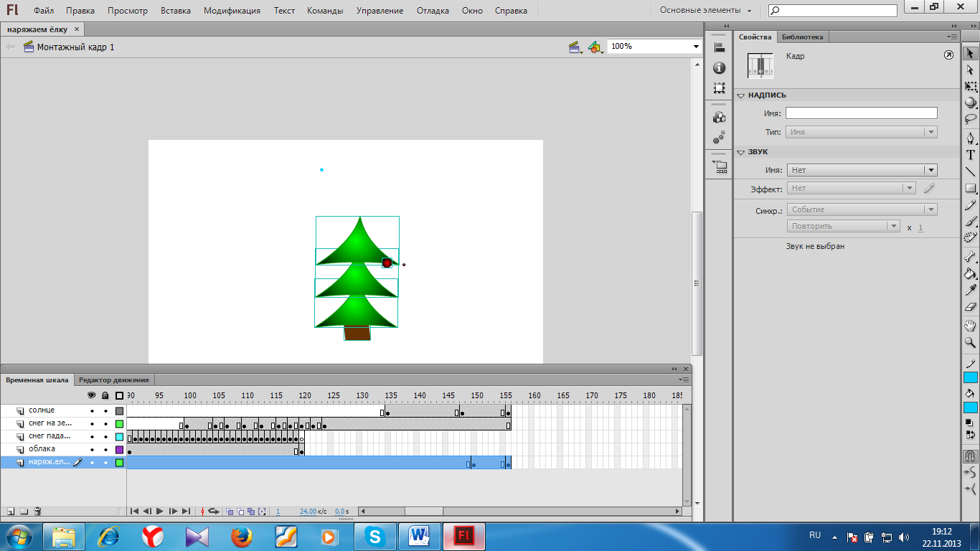The image size is (980, 551).
Task: Open the Edit Scene dropdown icon
Action: point(575,47)
